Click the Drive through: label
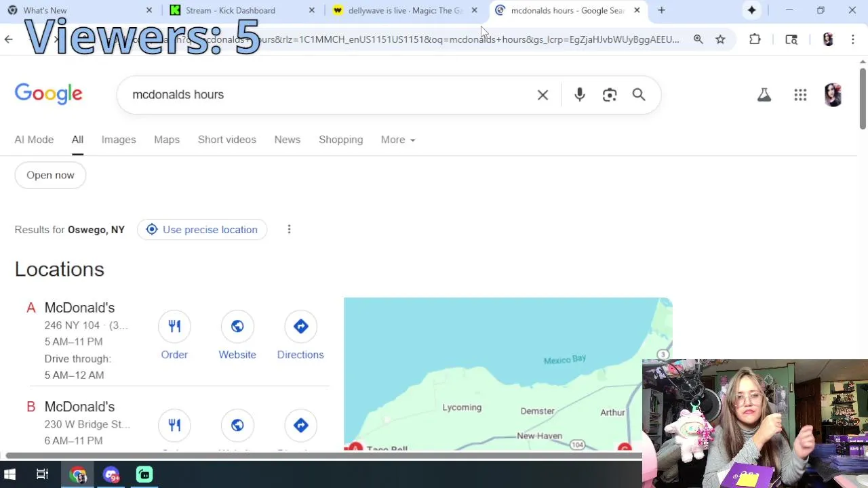The height and width of the screenshot is (488, 868). 78,359
